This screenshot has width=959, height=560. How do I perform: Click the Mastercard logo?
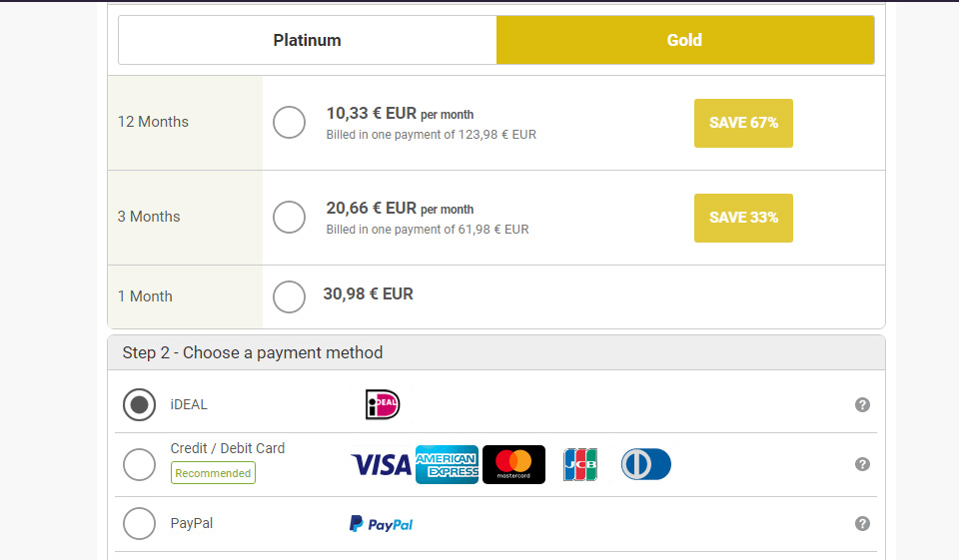513,464
